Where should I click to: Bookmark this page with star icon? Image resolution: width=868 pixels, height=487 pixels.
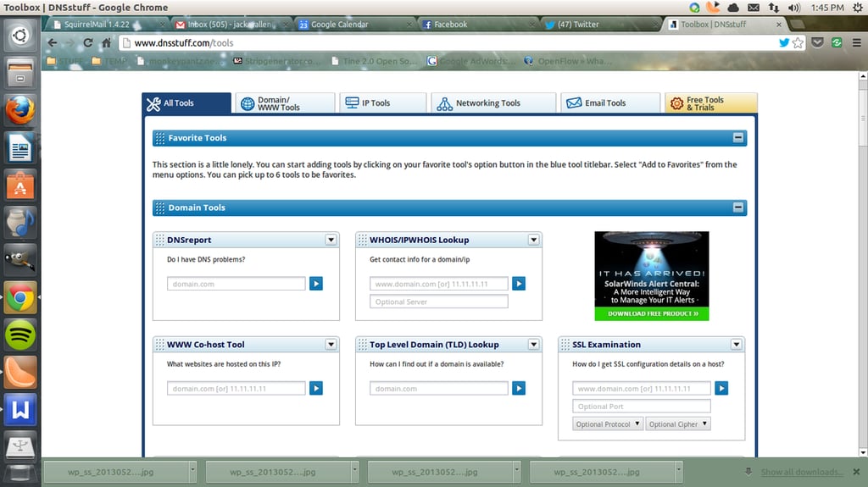pos(798,42)
